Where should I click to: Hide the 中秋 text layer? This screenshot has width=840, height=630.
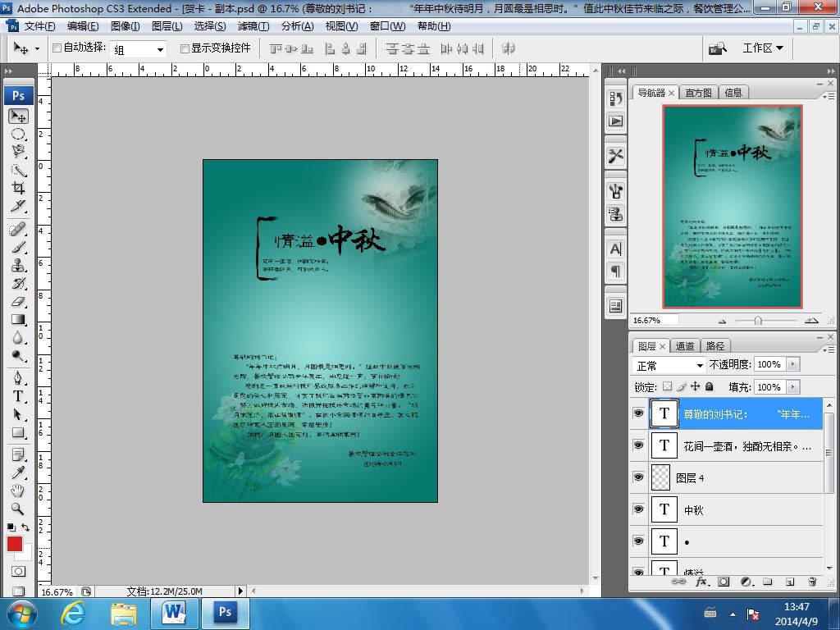(638, 509)
